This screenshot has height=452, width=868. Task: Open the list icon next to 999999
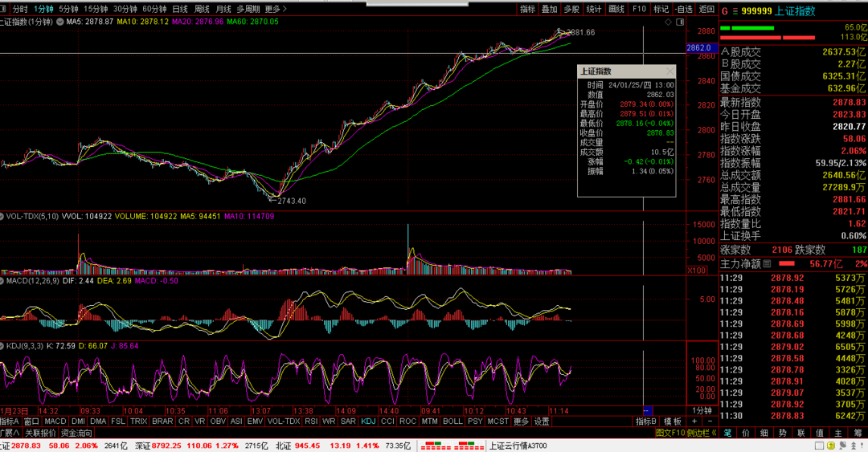pyautogui.click(x=735, y=11)
